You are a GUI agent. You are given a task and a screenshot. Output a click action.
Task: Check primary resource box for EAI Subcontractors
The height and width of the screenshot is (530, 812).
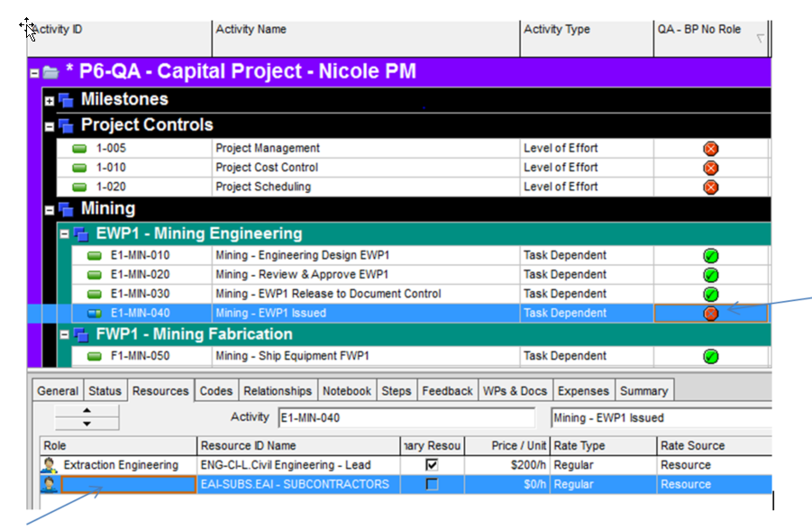tap(433, 485)
